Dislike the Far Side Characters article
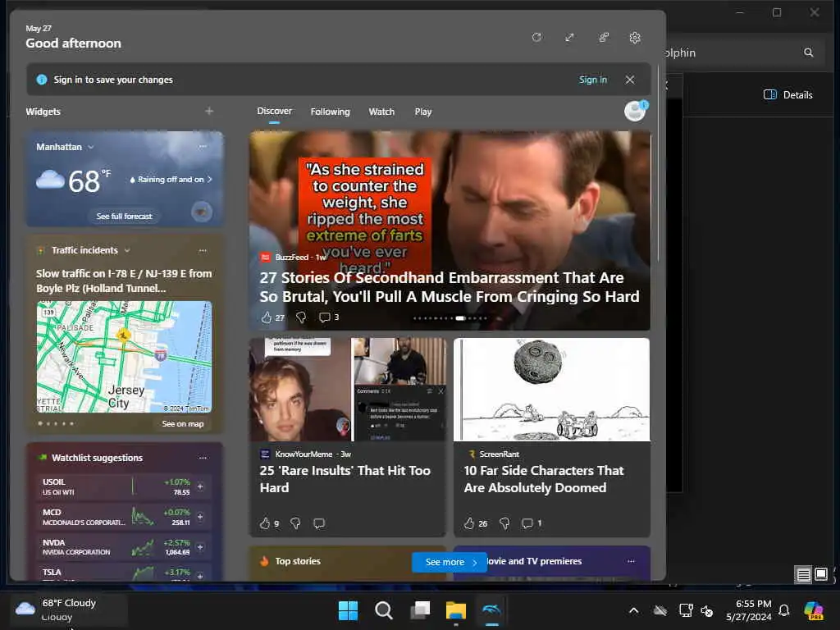This screenshot has width=840, height=630. (504, 523)
